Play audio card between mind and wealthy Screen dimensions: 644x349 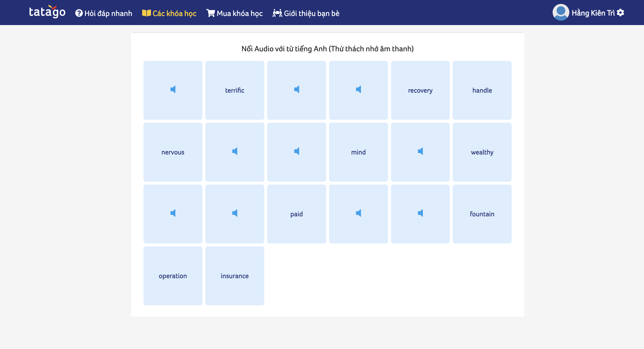coord(420,152)
